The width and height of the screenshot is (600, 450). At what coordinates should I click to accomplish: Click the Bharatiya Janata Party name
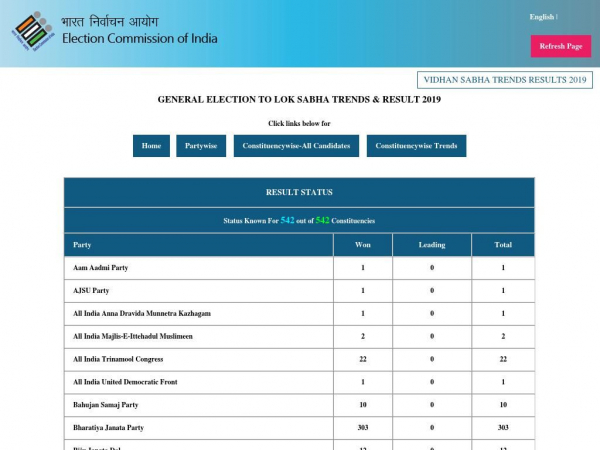pyautogui.click(x=109, y=428)
